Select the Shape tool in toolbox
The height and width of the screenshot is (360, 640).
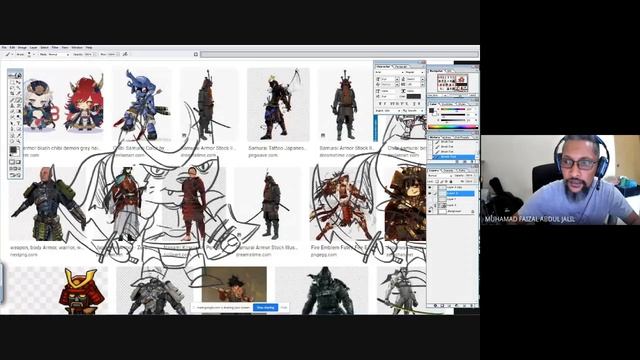tap(19, 129)
